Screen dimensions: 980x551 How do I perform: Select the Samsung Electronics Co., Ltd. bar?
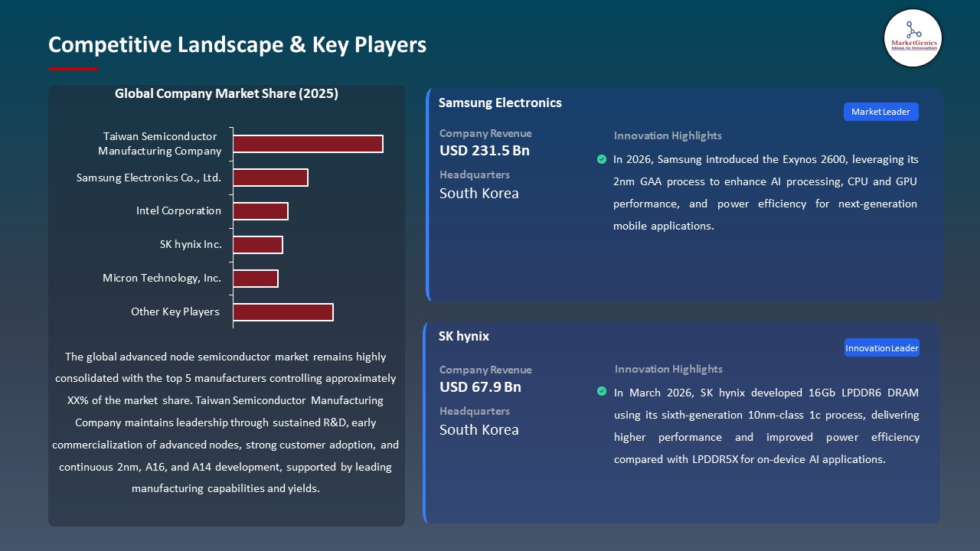[270, 178]
